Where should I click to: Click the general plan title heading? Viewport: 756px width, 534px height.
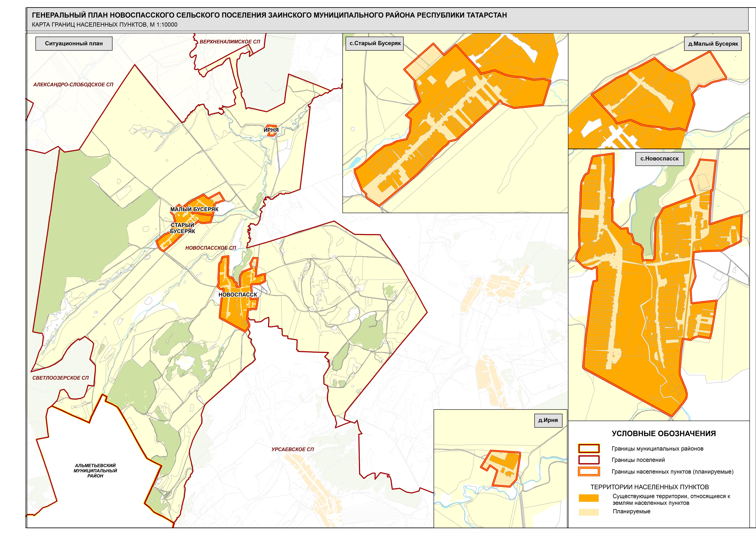click(x=269, y=15)
